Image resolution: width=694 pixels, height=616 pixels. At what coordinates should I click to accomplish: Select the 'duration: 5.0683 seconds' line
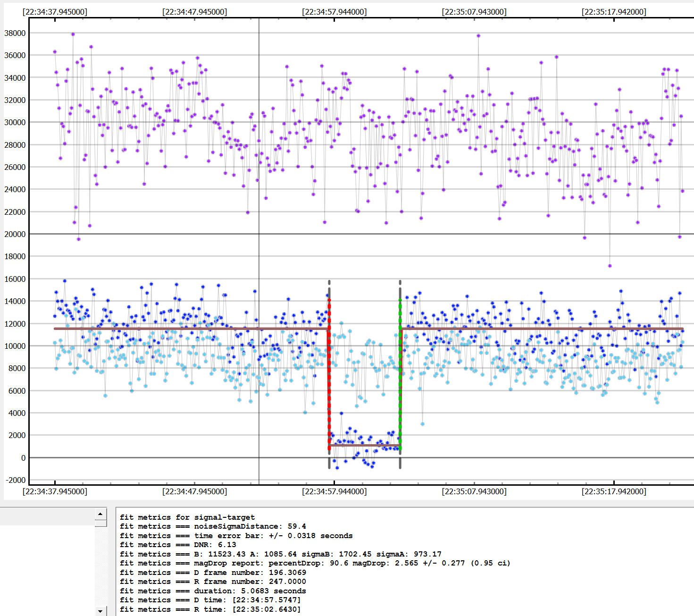pyautogui.click(x=213, y=591)
